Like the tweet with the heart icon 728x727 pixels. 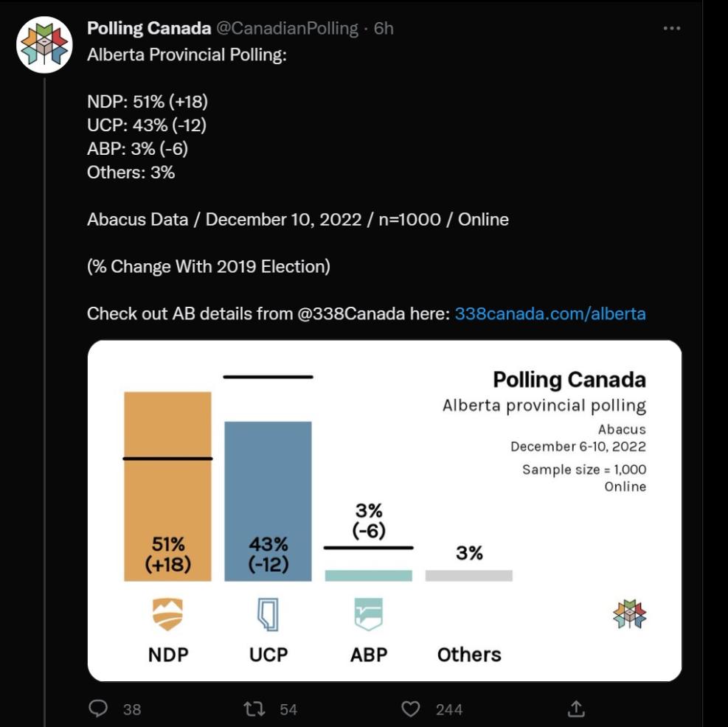coord(410,709)
